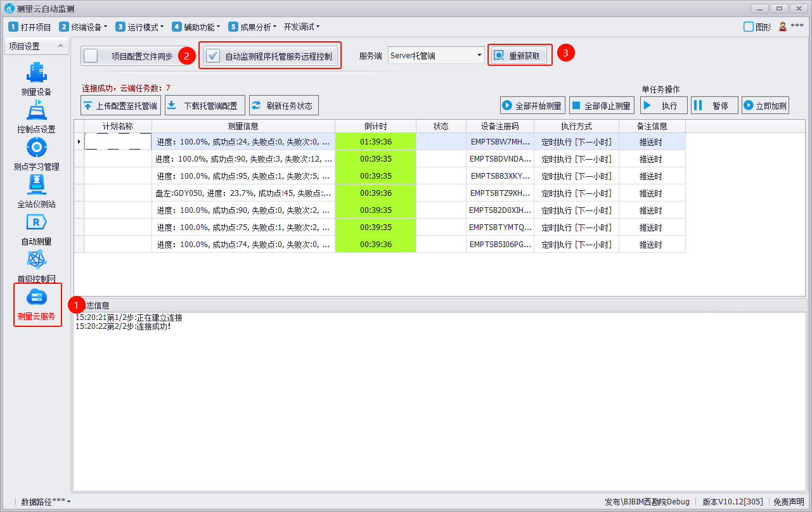Click the user account icon at top right
The height and width of the screenshot is (512, 812).
tap(783, 27)
